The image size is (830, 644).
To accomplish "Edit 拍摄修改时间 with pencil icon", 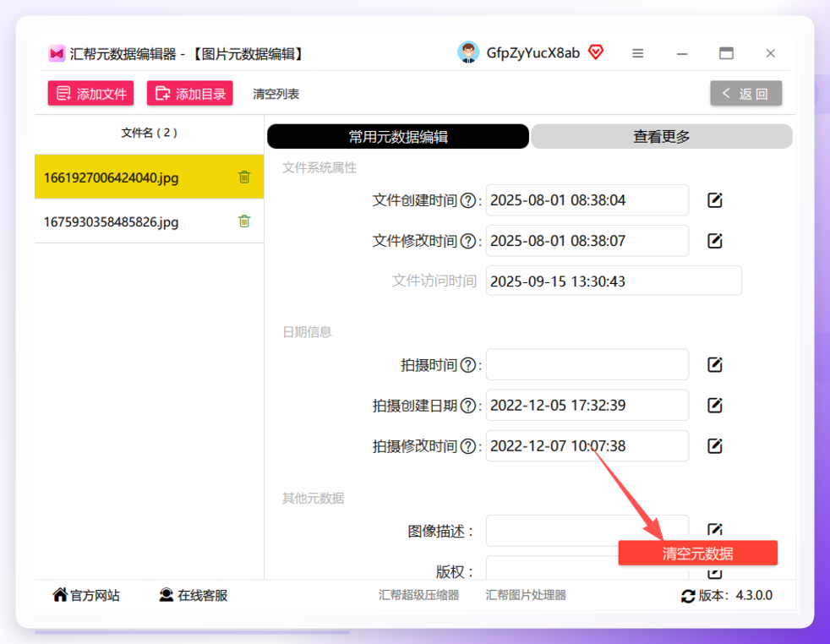I will tap(714, 446).
